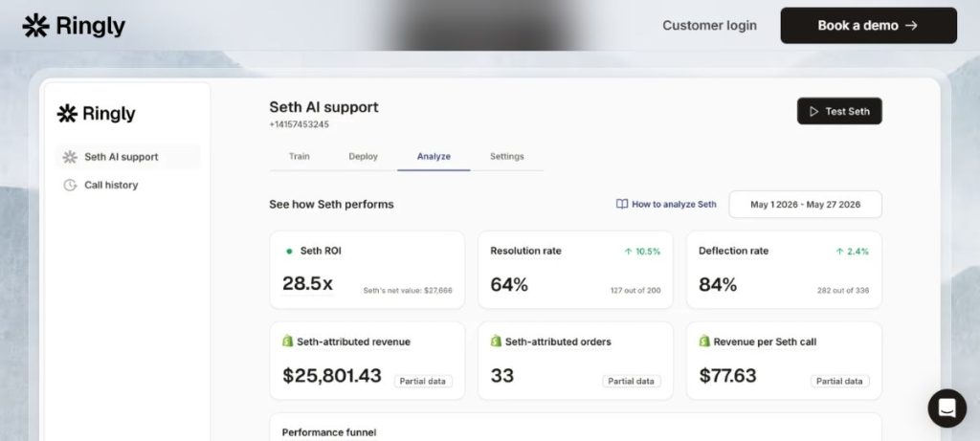980x441 pixels.
Task: Click Seth's net value: $27,666 text
Action: tap(408, 291)
